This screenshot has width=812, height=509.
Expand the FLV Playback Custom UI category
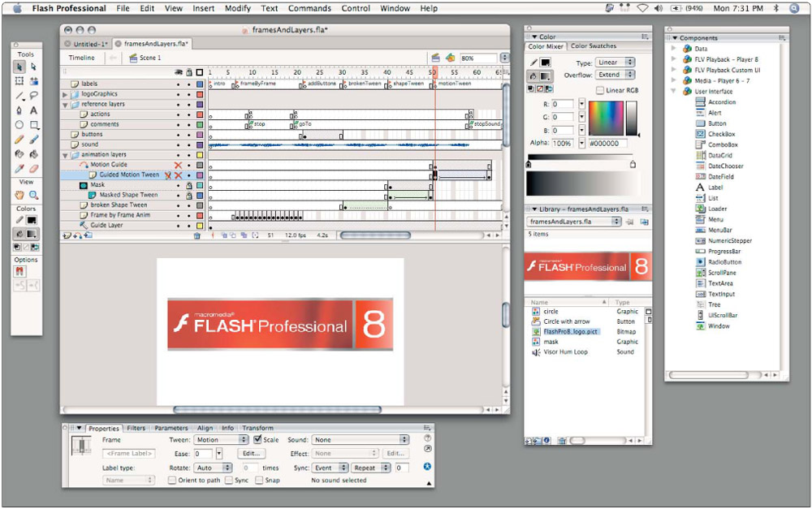click(x=674, y=70)
